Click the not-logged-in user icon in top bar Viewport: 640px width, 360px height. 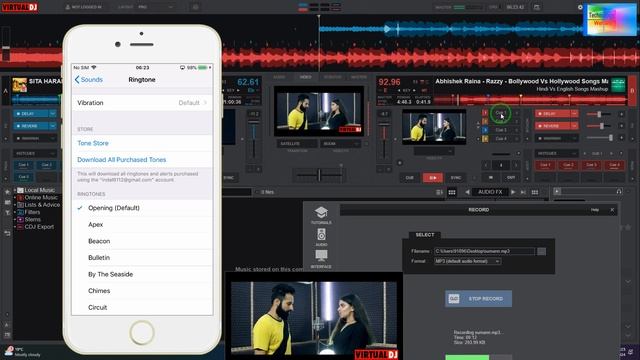click(x=68, y=7)
